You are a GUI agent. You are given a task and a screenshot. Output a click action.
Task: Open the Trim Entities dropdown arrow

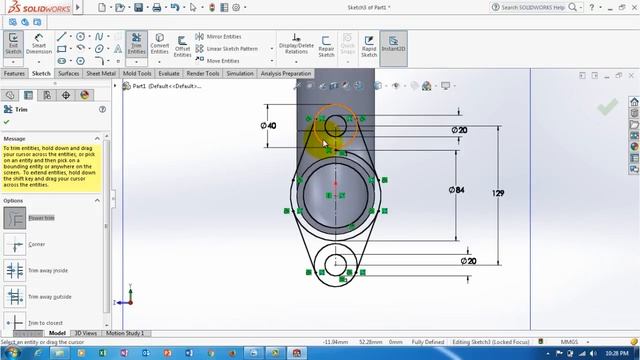click(x=136, y=62)
